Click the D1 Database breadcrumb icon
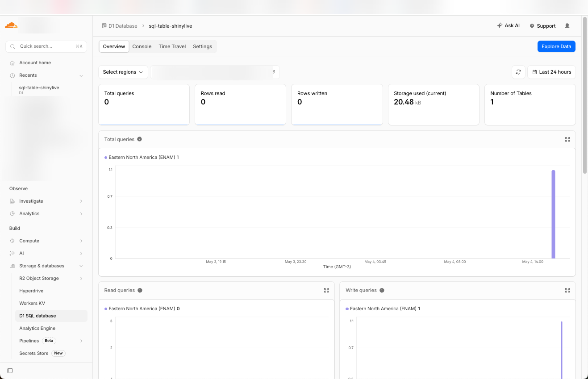 (104, 26)
